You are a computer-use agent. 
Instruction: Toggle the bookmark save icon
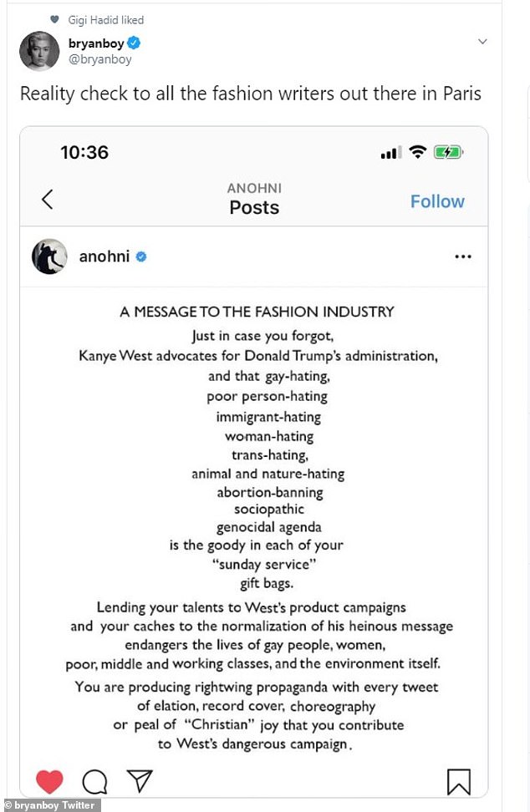tap(458, 781)
